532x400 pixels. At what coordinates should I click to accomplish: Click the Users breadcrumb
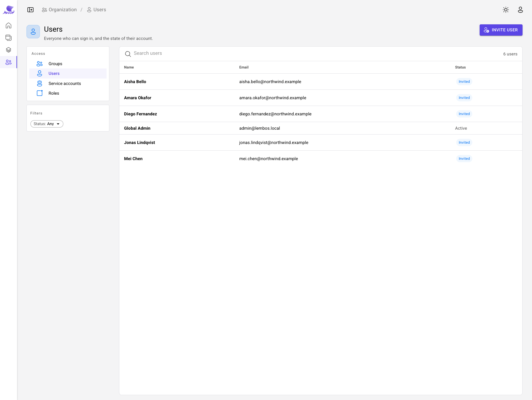tap(97, 10)
